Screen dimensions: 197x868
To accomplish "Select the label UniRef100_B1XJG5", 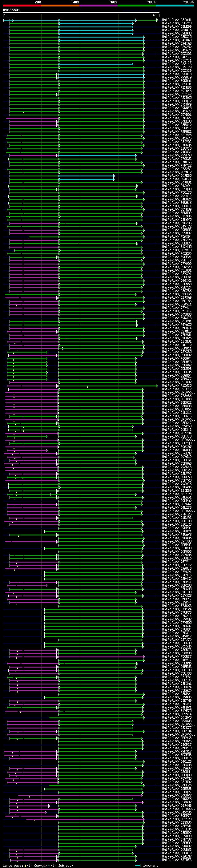I will point(177,294).
